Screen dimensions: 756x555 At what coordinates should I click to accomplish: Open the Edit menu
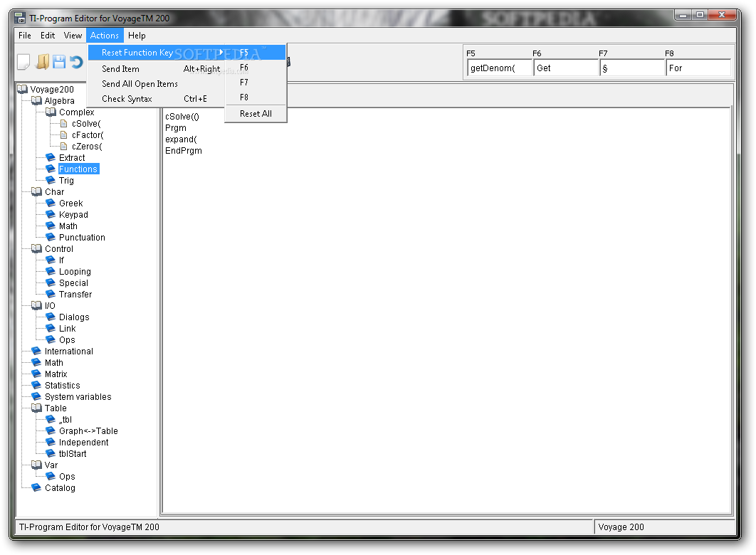47,35
